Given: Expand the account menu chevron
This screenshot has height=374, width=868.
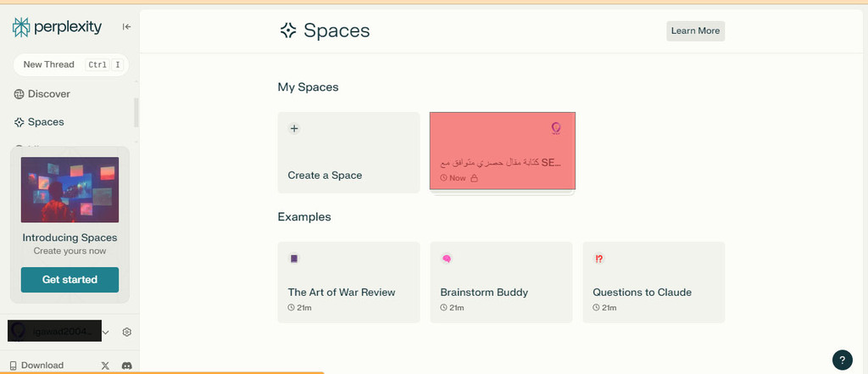Looking at the screenshot, I should coord(106,332).
